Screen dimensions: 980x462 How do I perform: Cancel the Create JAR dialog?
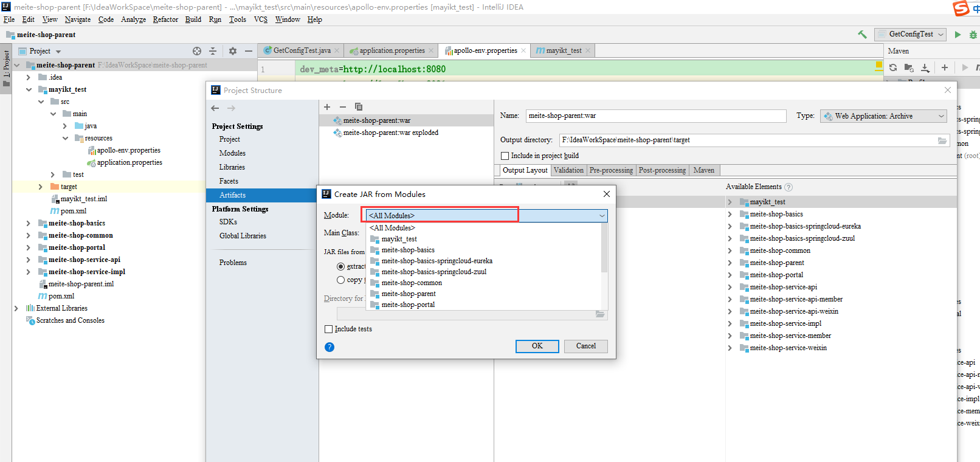point(586,346)
